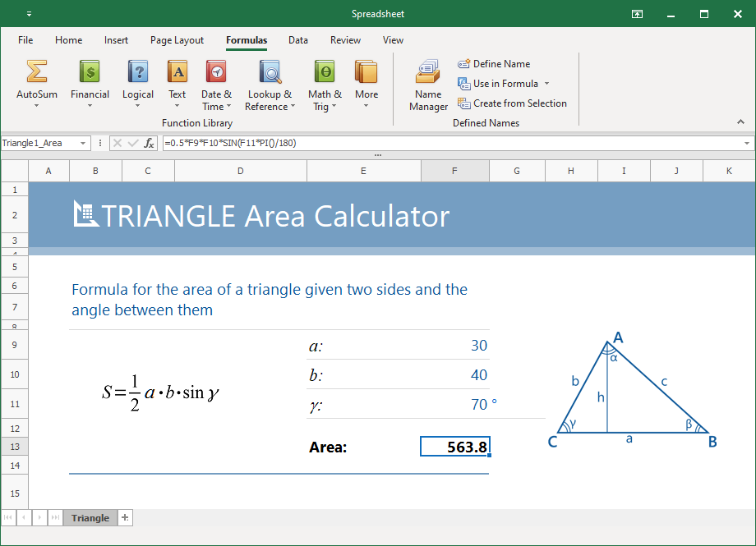The image size is (756, 546).
Task: Expand the Use in Formula dropdown
Action: coord(546,84)
